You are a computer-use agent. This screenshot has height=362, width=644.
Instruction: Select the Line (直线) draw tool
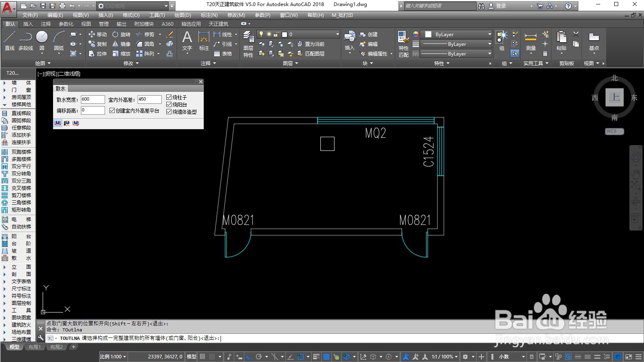10,41
